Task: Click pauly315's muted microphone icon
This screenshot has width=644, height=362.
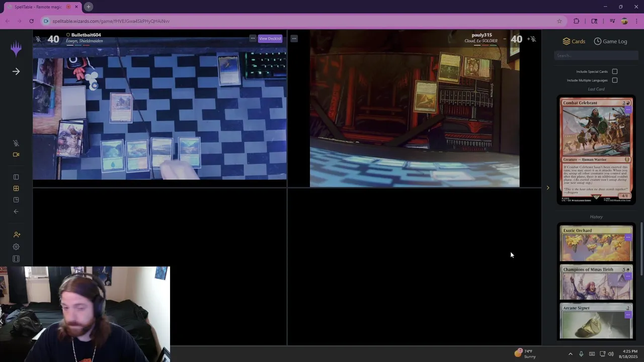Action: tap(533, 39)
